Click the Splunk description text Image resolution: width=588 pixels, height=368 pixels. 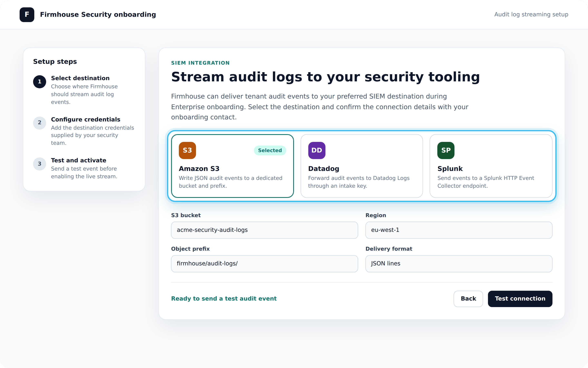tap(486, 182)
